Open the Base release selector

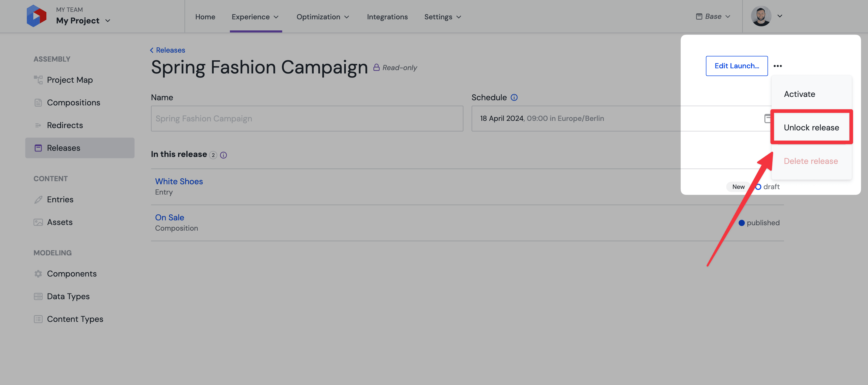point(713,16)
